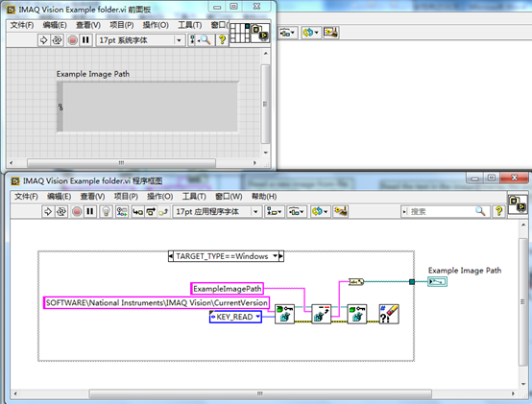Viewport: 532px width, 404px height.
Task: Select the Open Registry Key node
Action: pyautogui.click(x=284, y=314)
